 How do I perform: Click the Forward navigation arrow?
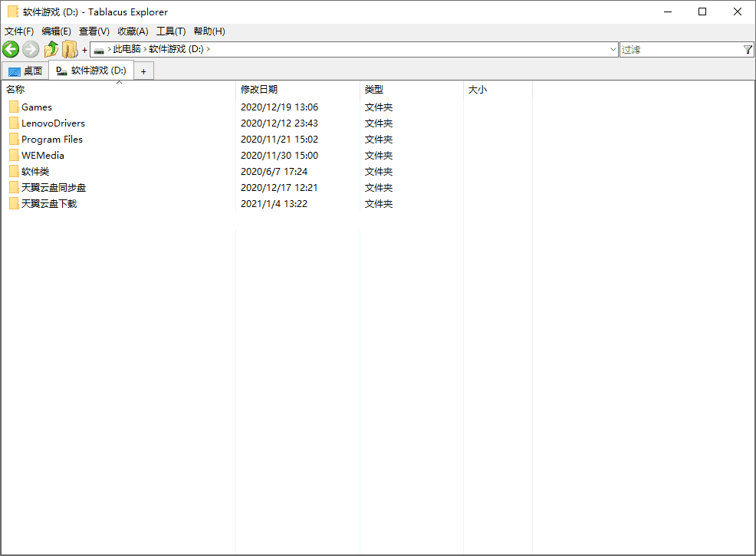29,49
